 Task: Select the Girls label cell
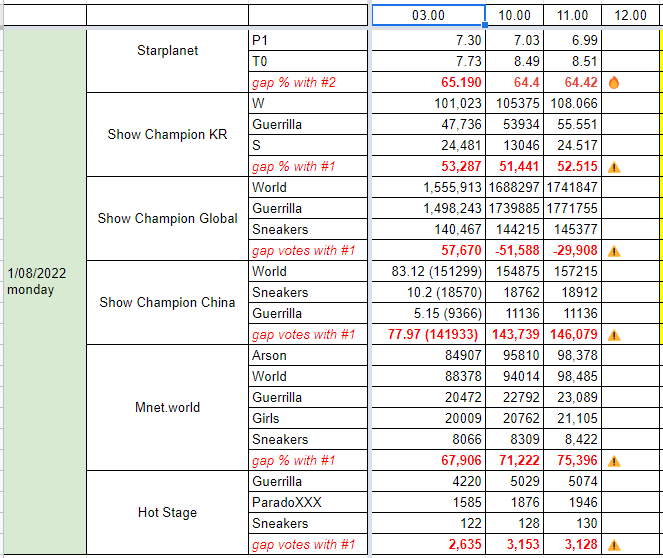tap(308, 418)
